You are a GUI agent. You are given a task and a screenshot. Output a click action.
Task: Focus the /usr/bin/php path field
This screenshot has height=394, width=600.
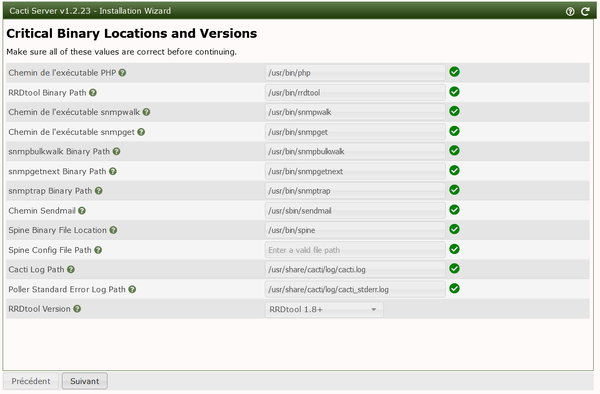(355, 73)
